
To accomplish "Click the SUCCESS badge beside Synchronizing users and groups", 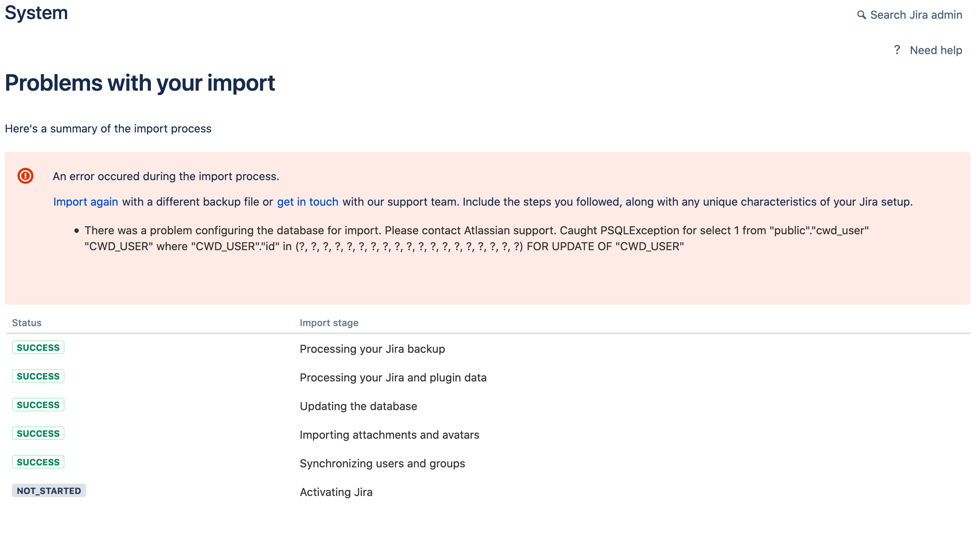I will pos(38,462).
